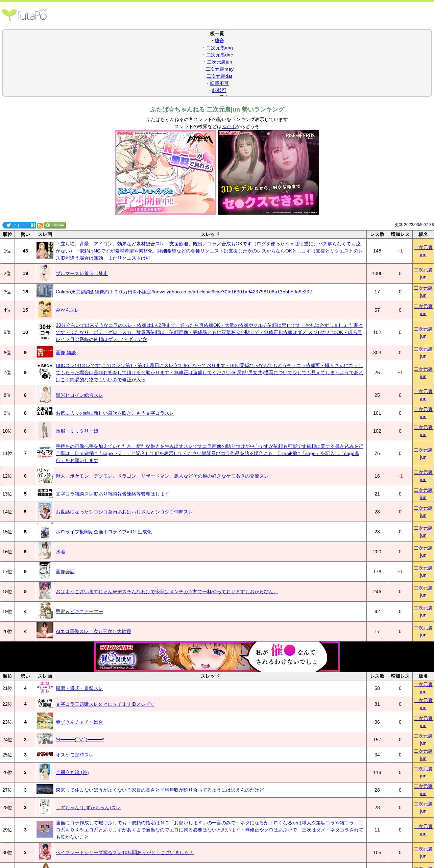Click the オスケモ red text thumbnail

pos(45,754)
